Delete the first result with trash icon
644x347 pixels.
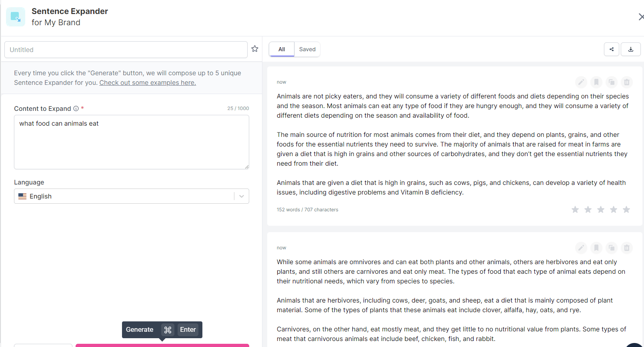click(x=627, y=82)
